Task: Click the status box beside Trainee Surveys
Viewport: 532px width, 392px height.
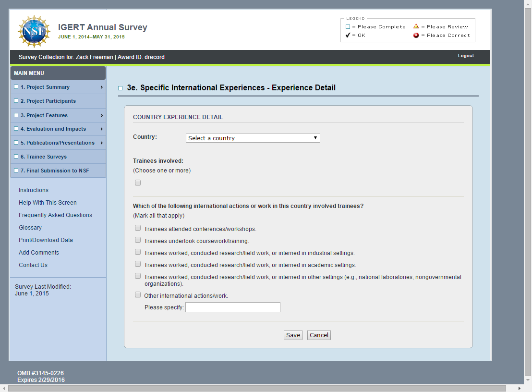Action: coord(16,157)
